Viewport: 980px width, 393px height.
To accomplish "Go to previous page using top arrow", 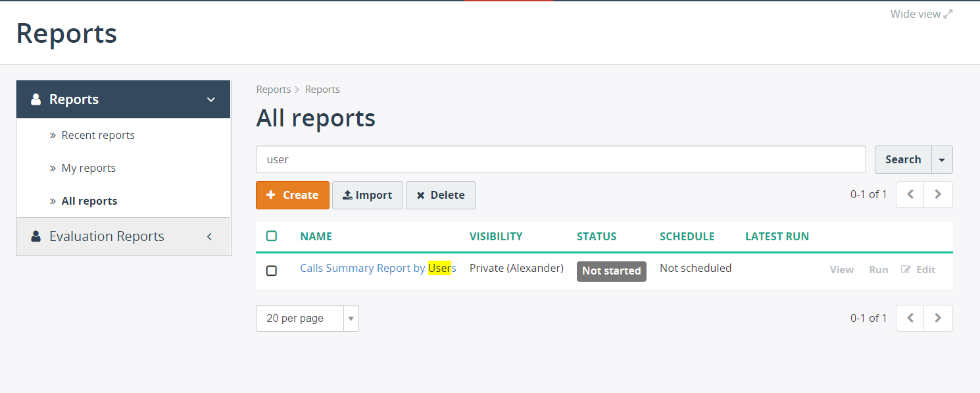I will click(x=910, y=194).
